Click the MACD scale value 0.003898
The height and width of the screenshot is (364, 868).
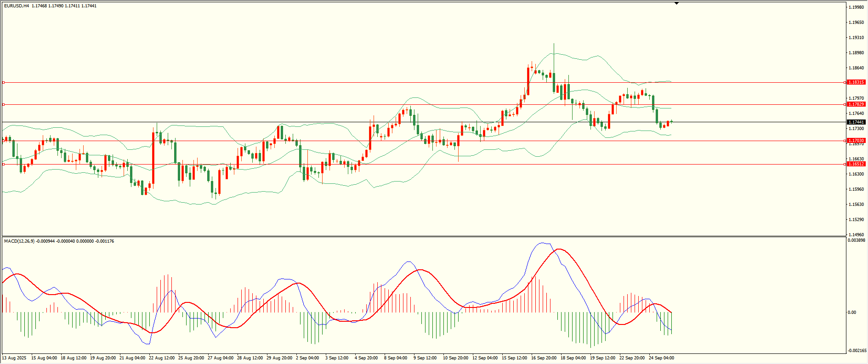[856, 240]
